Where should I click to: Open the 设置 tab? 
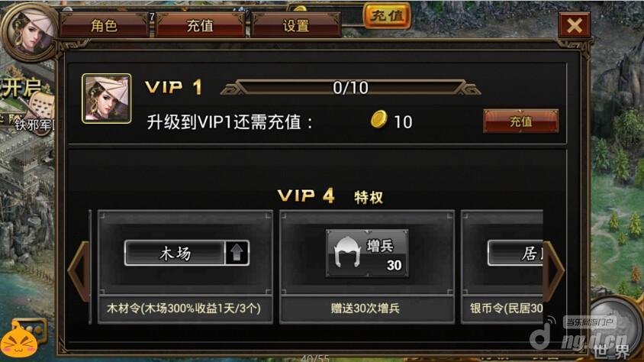296,25
